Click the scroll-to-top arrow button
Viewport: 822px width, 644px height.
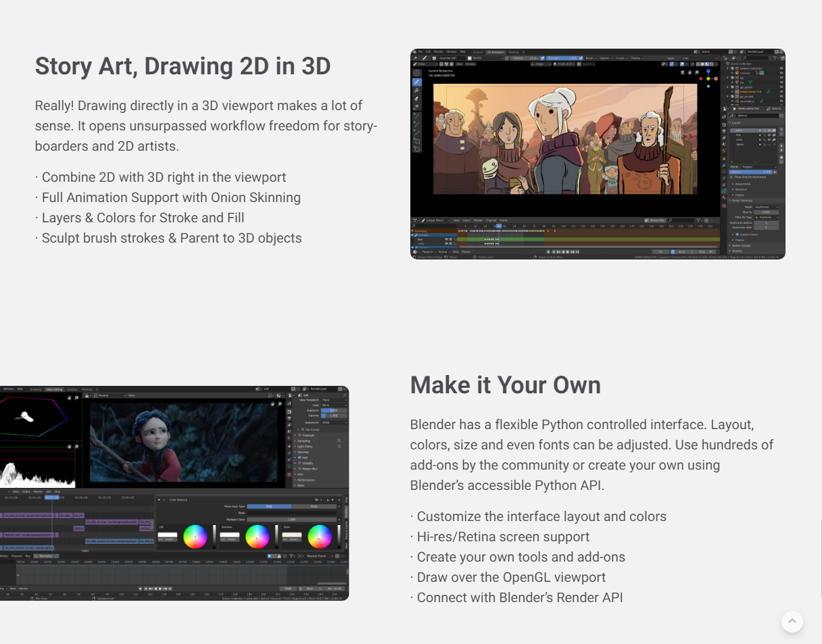pyautogui.click(x=792, y=622)
